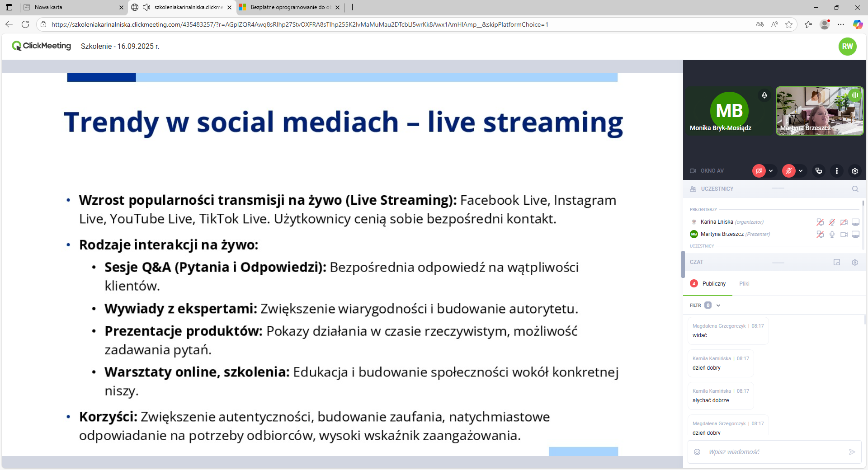Image resolution: width=868 pixels, height=470 pixels.
Task: Click Monika Bryk-Mosiądz's avatar tile
Action: click(729, 111)
